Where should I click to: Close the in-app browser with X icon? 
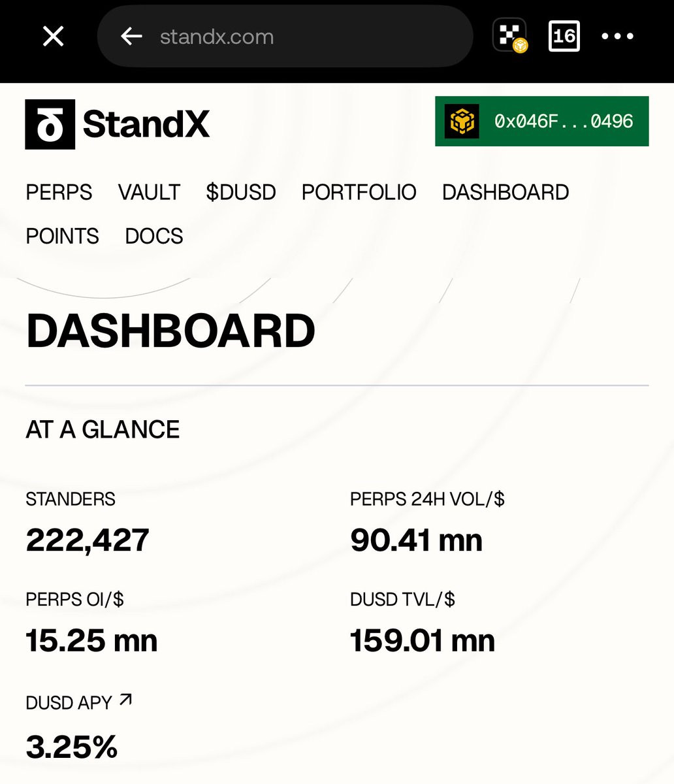click(53, 37)
